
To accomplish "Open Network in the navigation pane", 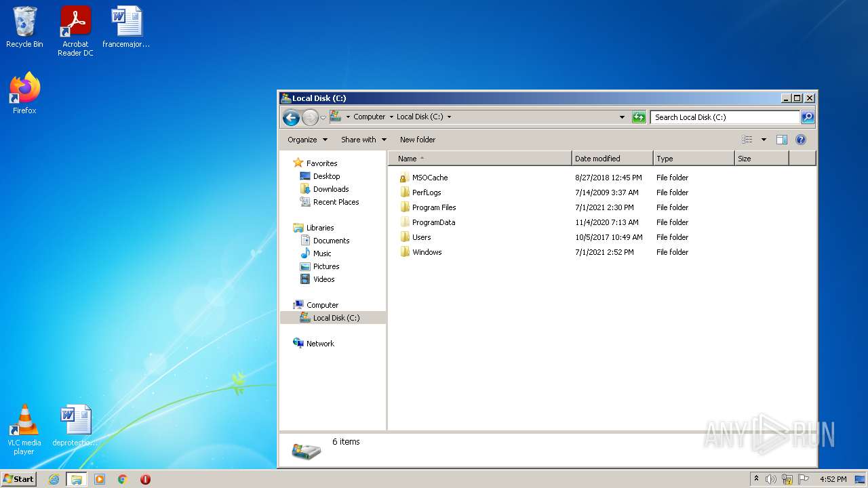I will [320, 344].
